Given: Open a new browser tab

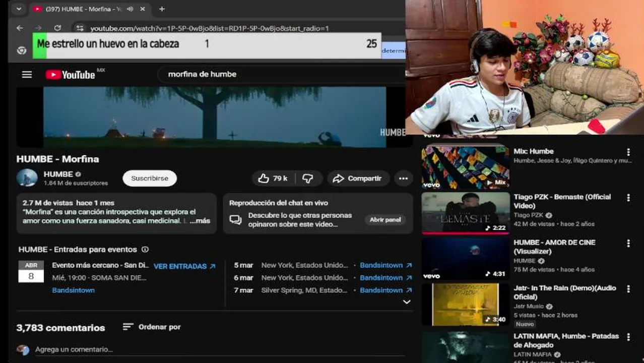Looking at the screenshot, I should tap(162, 9).
